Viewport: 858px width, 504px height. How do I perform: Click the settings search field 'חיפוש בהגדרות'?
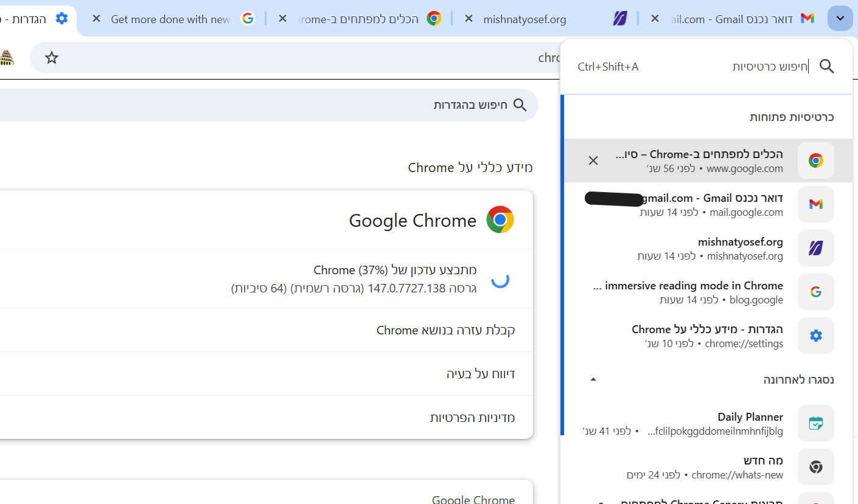(268, 105)
